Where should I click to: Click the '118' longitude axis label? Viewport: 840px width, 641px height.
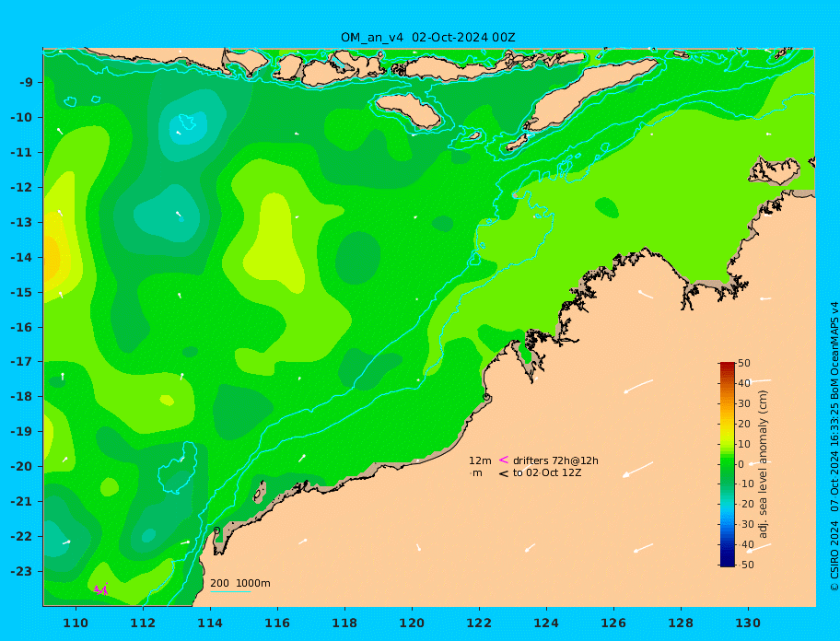click(x=344, y=624)
